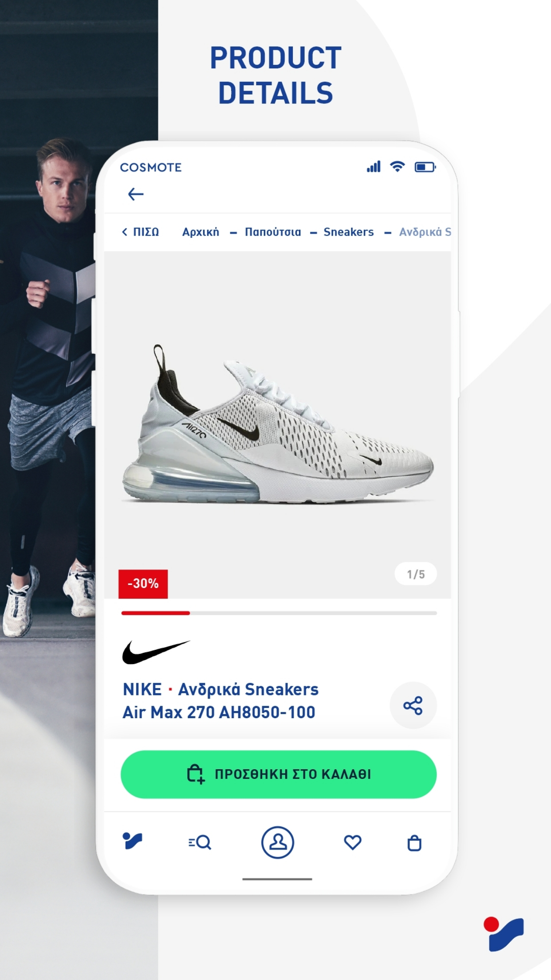Tap the cellular signal bars icon

374,166
